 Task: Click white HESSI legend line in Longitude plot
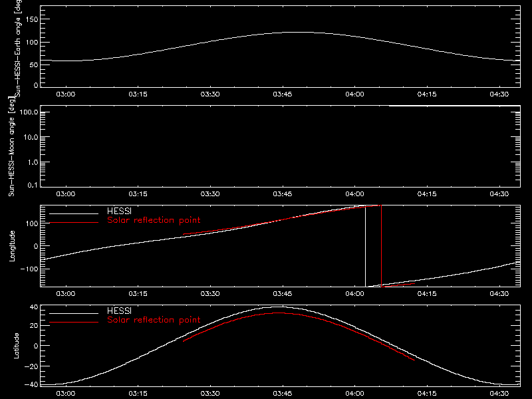tap(74, 213)
